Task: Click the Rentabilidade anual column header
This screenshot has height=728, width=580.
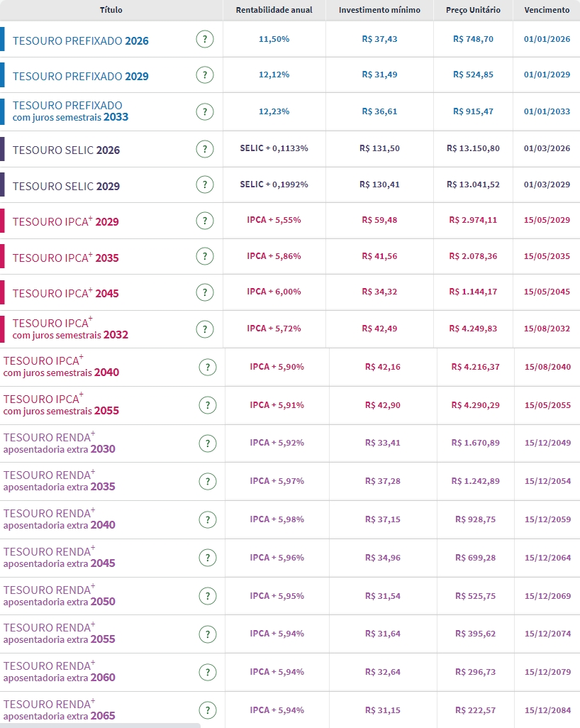Action: coord(274,10)
